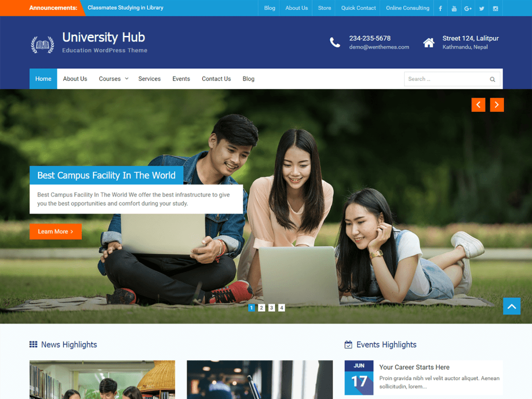Click the left arrow to go back a slide
Viewport: 532px width, 399px height.
478,104
